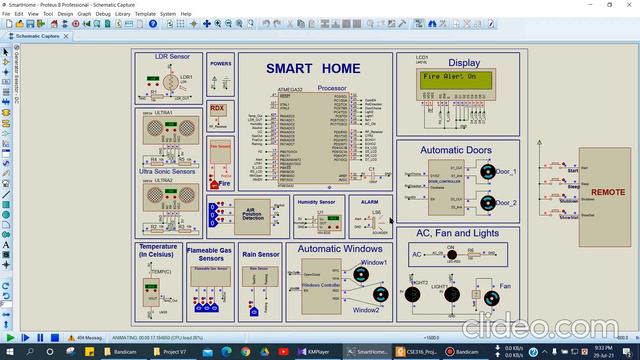
Task: Open the warning messages in status bar
Action: 85,338
